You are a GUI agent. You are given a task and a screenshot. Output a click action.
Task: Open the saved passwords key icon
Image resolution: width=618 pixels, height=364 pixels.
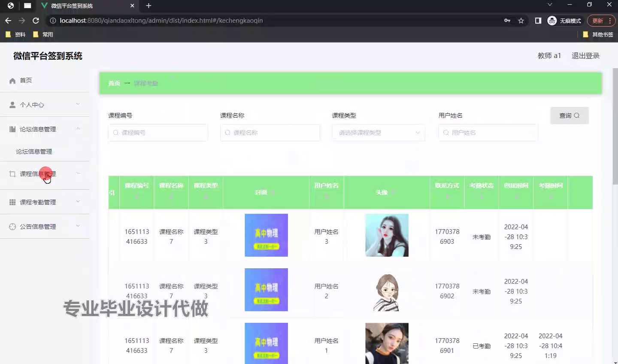(x=507, y=21)
